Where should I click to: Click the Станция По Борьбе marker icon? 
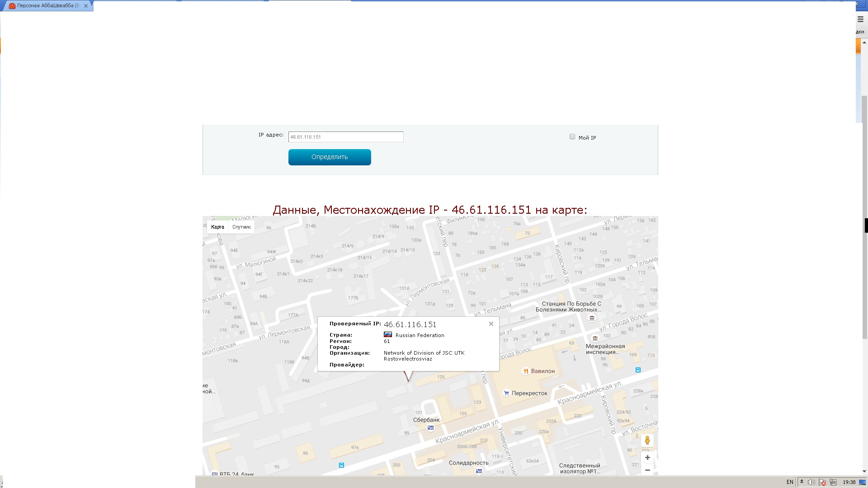click(x=592, y=318)
